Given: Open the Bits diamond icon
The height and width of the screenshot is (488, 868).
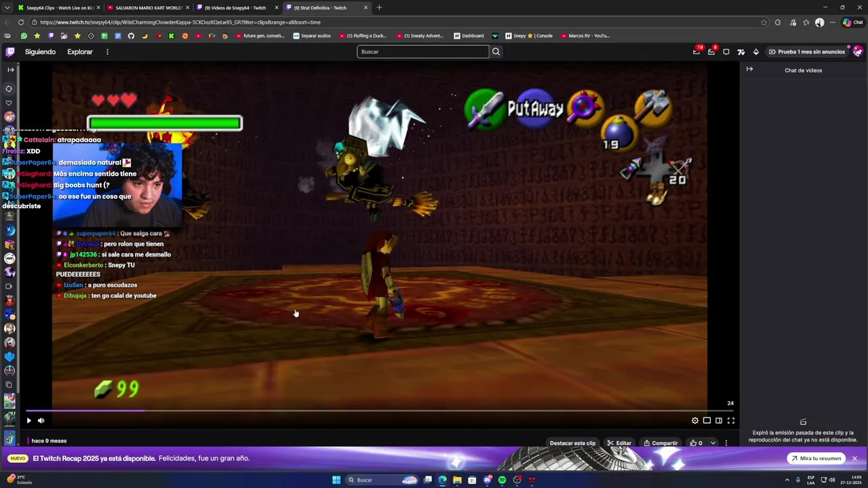Looking at the screenshot, I should point(756,52).
